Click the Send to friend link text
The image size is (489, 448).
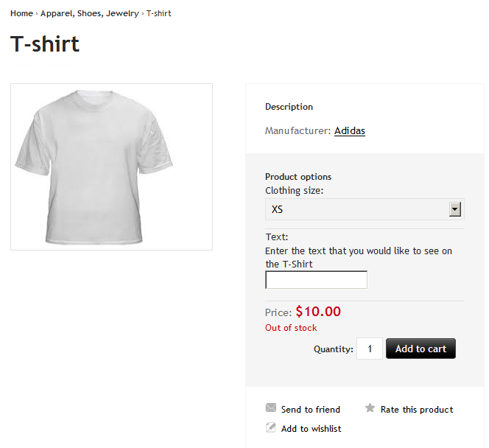[311, 410]
